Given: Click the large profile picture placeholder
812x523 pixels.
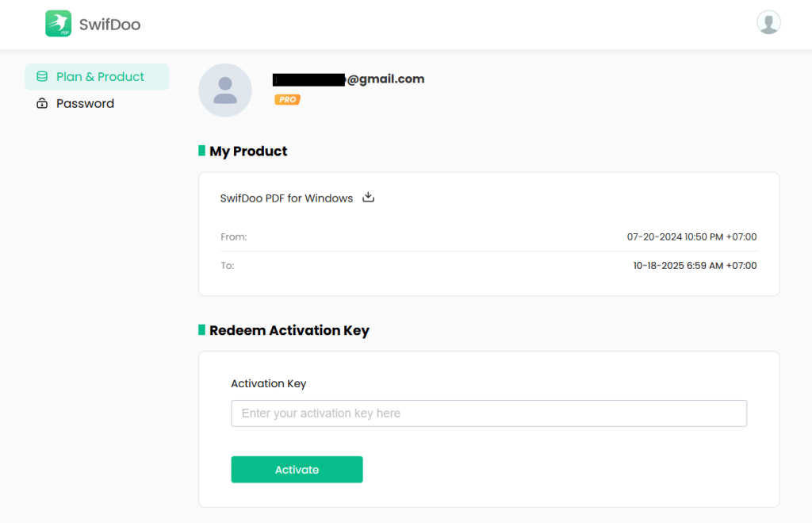Looking at the screenshot, I should coord(225,90).
